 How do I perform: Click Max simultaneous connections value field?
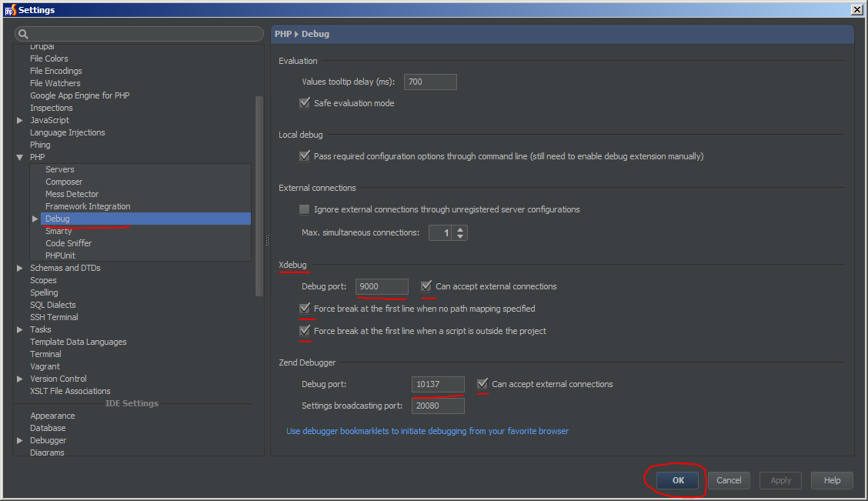click(441, 233)
